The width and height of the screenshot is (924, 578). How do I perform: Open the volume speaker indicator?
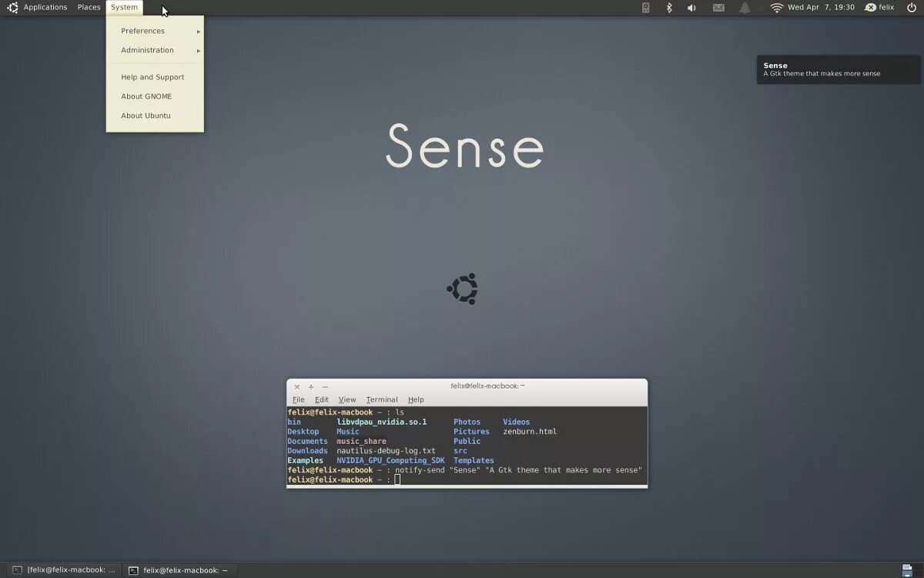point(691,8)
